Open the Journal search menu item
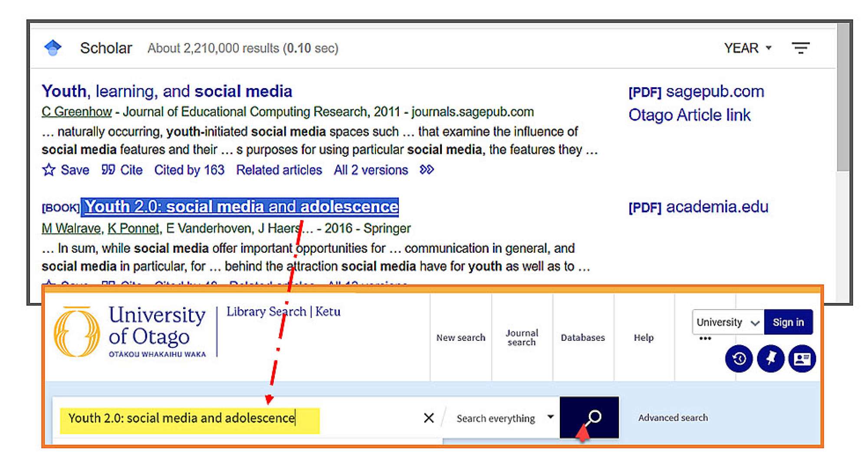This screenshot has width=868, height=465. click(522, 337)
